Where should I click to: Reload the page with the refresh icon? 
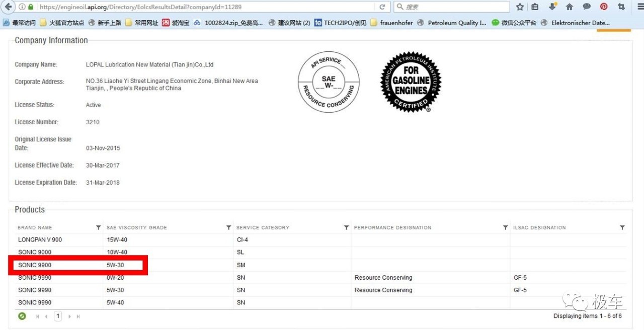(382, 7)
